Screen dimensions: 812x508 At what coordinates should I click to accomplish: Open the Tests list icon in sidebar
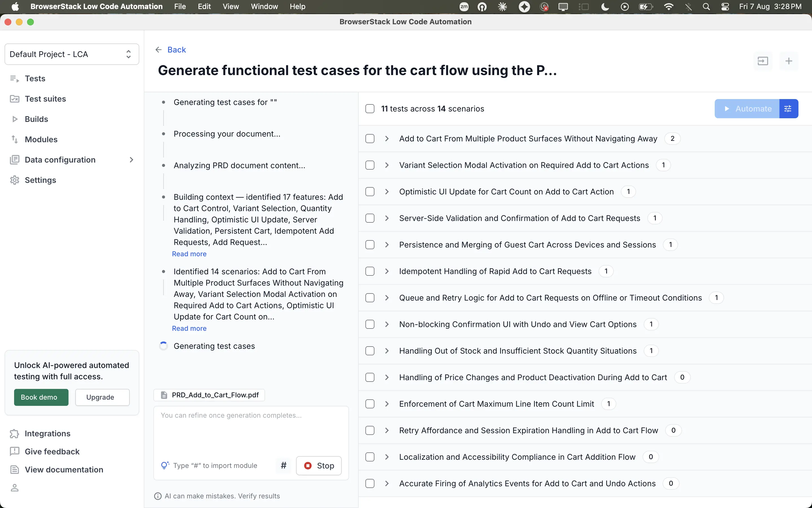[x=14, y=79]
